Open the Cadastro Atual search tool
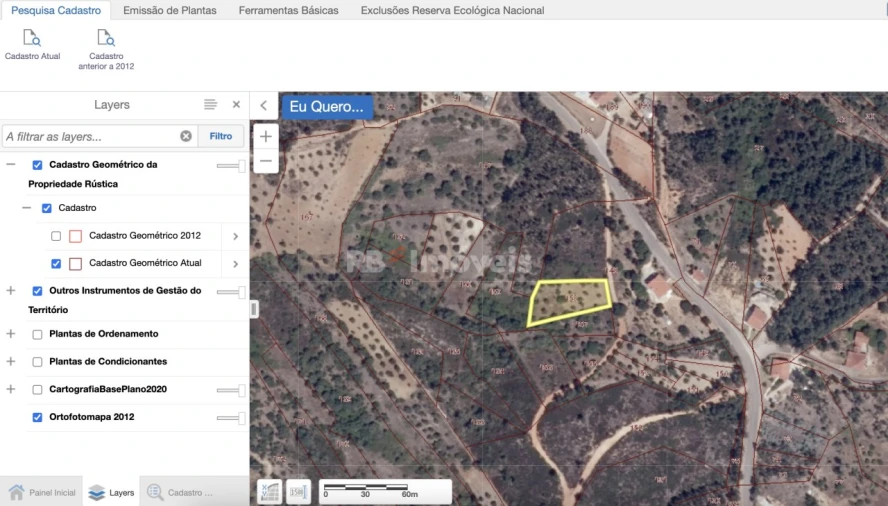Viewport: 888px width, 506px height. pyautogui.click(x=32, y=44)
